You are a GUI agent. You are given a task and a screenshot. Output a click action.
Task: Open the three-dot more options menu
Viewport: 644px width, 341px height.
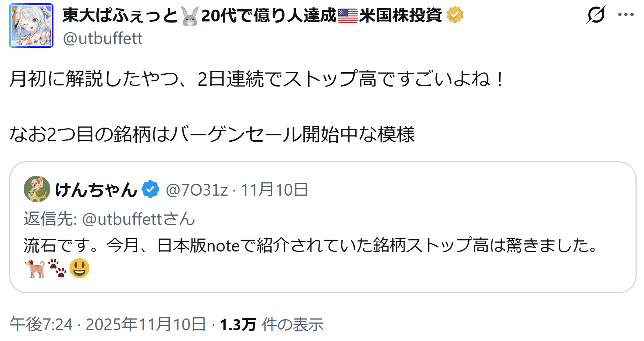tap(626, 15)
